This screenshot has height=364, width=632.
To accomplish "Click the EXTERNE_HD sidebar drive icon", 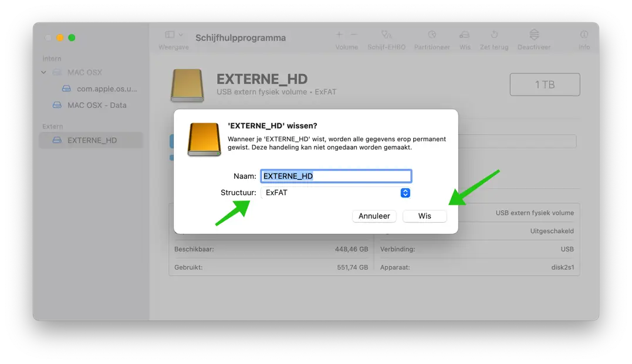I will (x=58, y=140).
